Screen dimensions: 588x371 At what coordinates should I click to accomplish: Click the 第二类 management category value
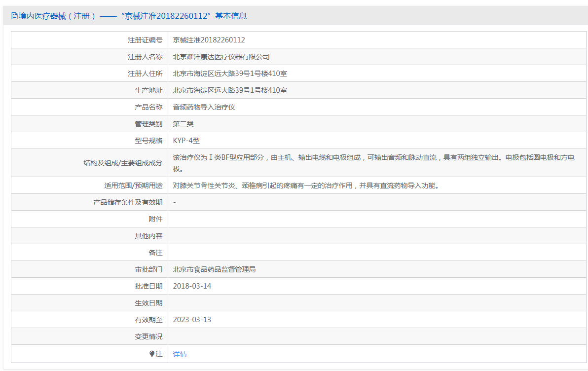[x=183, y=124]
